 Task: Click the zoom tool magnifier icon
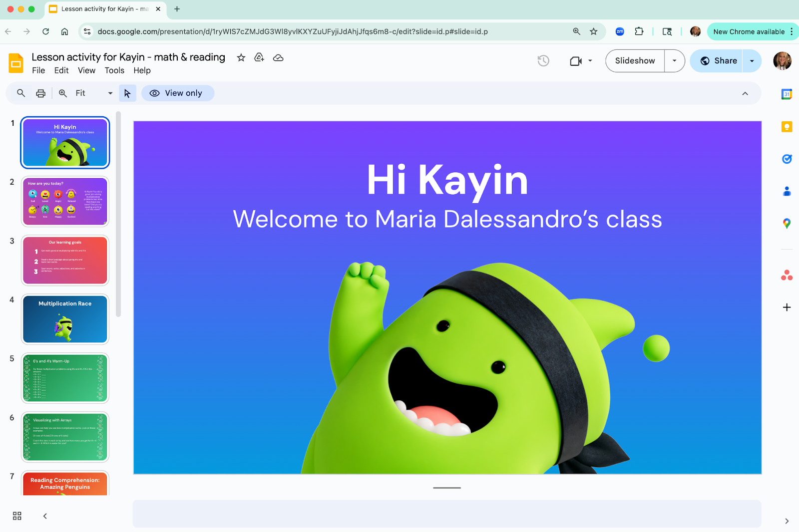63,93
